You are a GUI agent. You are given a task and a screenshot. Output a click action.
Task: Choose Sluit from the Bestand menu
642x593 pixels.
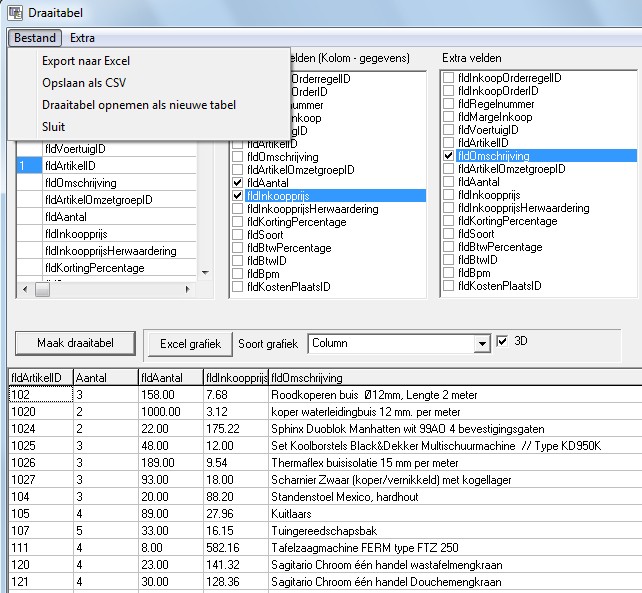53,127
